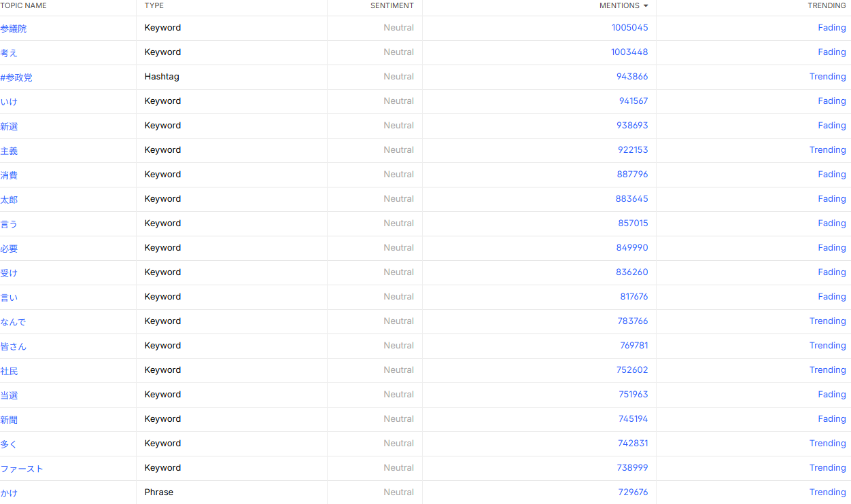Viewport: 851px width, 504px height.
Task: Click the TYPE column header
Action: 154,5
